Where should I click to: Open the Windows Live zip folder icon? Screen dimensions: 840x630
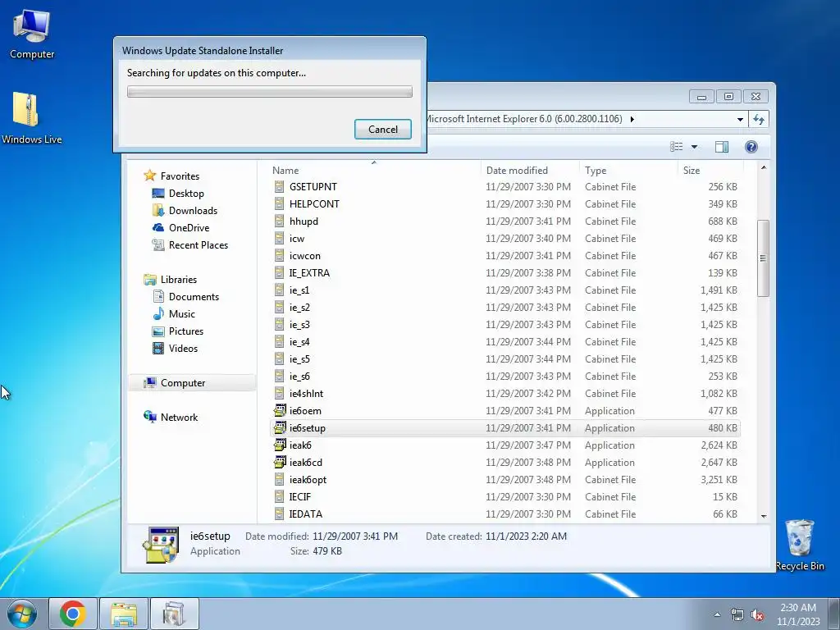point(31,118)
